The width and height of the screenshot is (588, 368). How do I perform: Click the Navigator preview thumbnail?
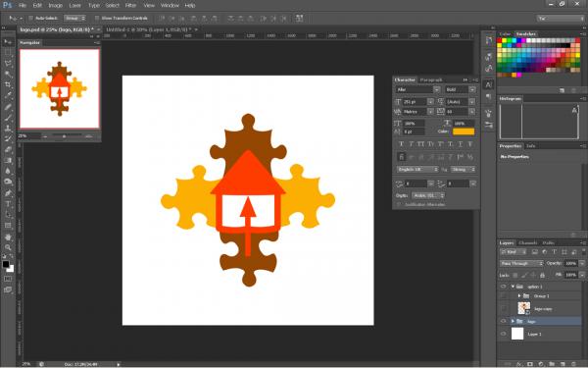60,88
